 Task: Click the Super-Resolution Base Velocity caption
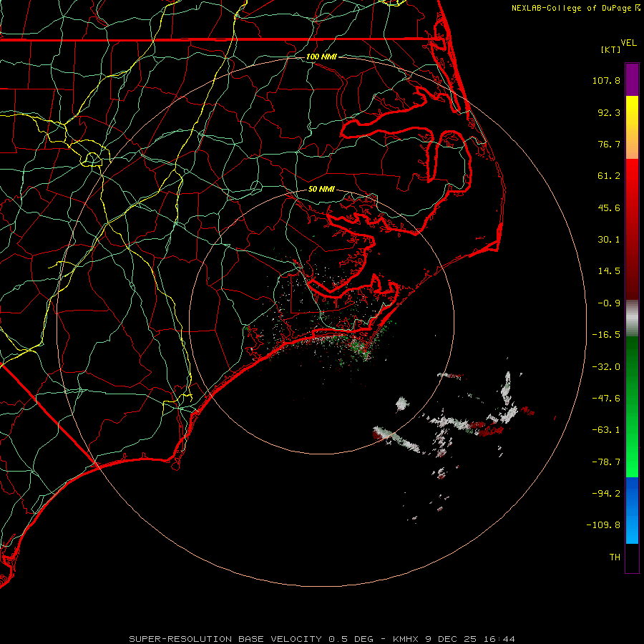321,639
